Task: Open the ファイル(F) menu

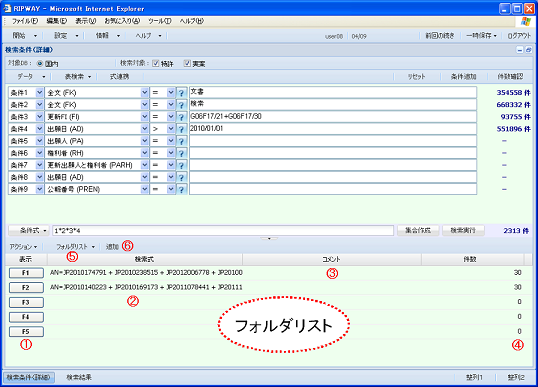Action: (25, 21)
